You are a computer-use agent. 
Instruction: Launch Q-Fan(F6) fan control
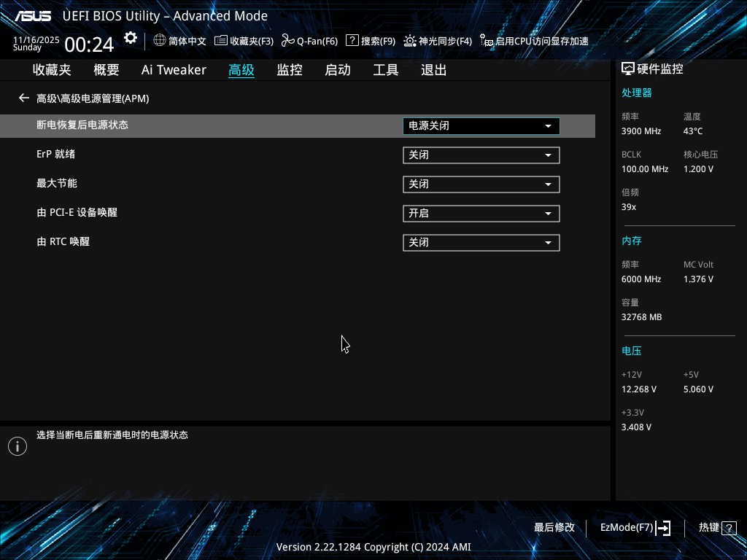[x=309, y=42]
